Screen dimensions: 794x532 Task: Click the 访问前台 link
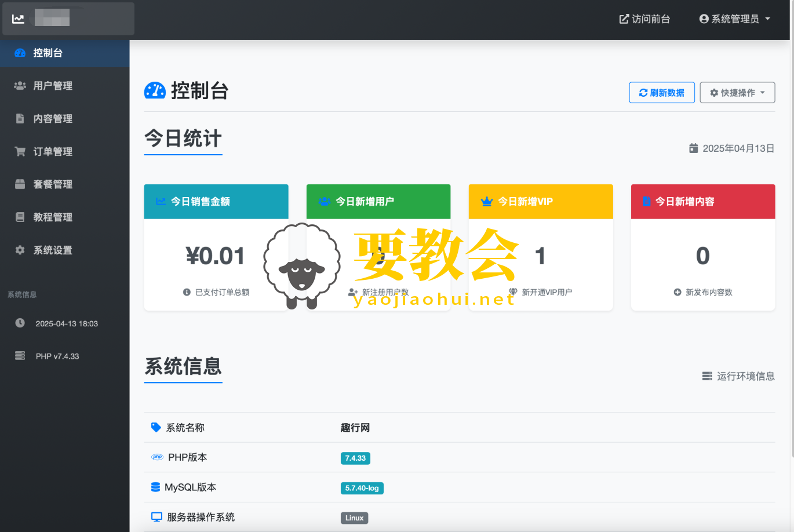click(x=644, y=19)
